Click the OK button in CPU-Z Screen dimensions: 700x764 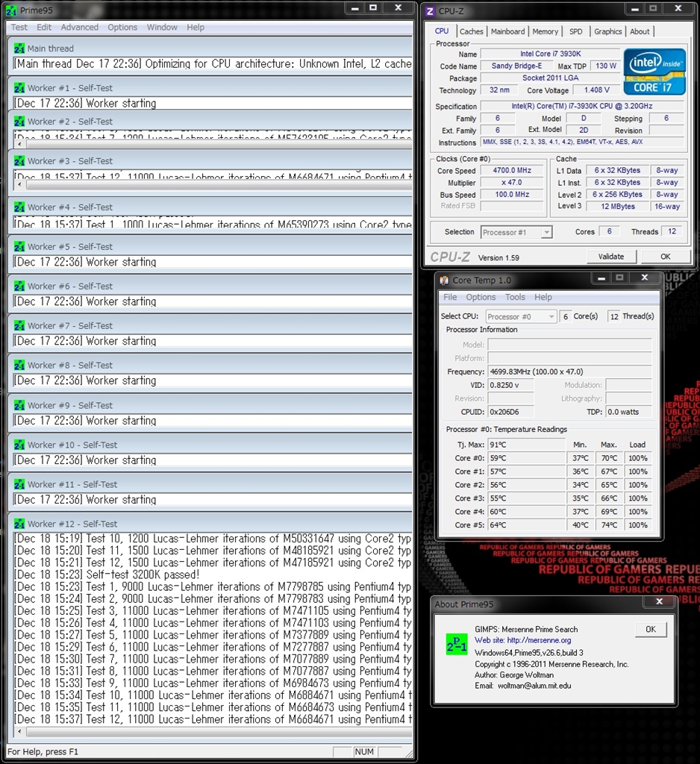pyautogui.click(x=665, y=256)
